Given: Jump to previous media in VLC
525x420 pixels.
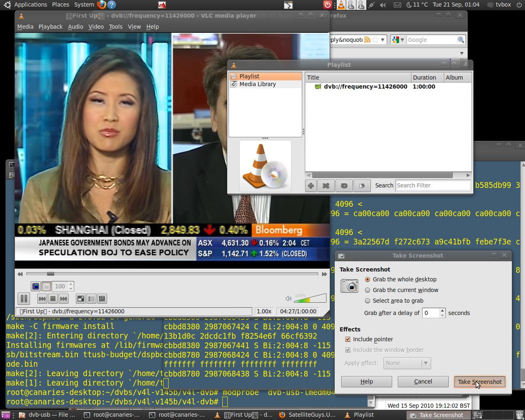Looking at the screenshot, I should point(42,299).
